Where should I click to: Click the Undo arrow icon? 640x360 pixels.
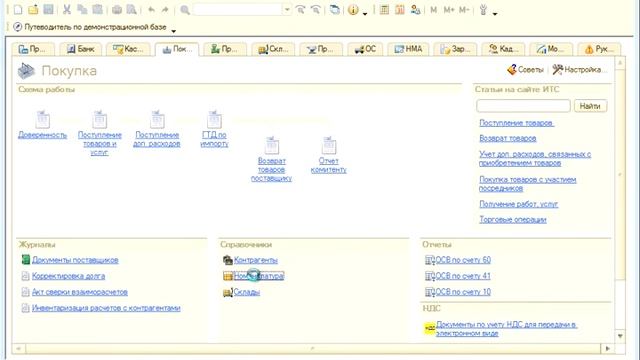151,9
